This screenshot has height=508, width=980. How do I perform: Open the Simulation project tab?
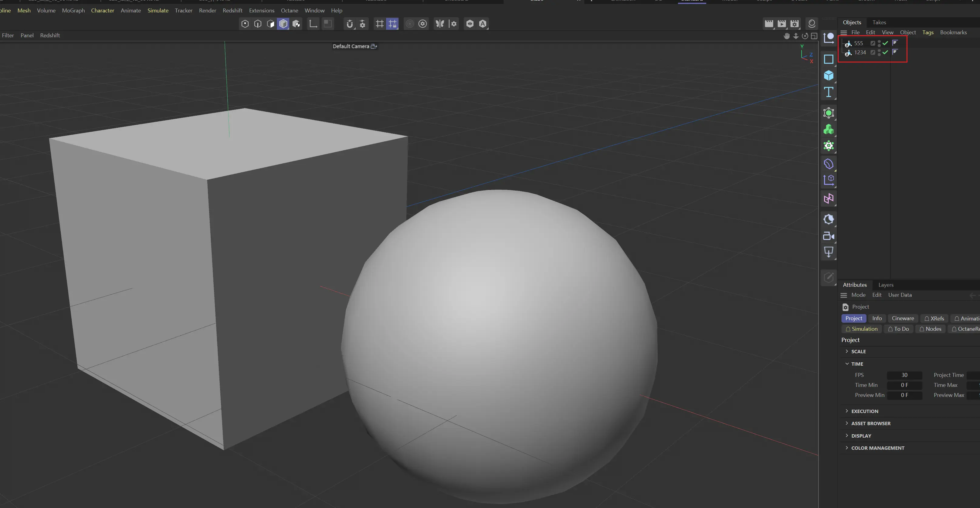click(861, 329)
